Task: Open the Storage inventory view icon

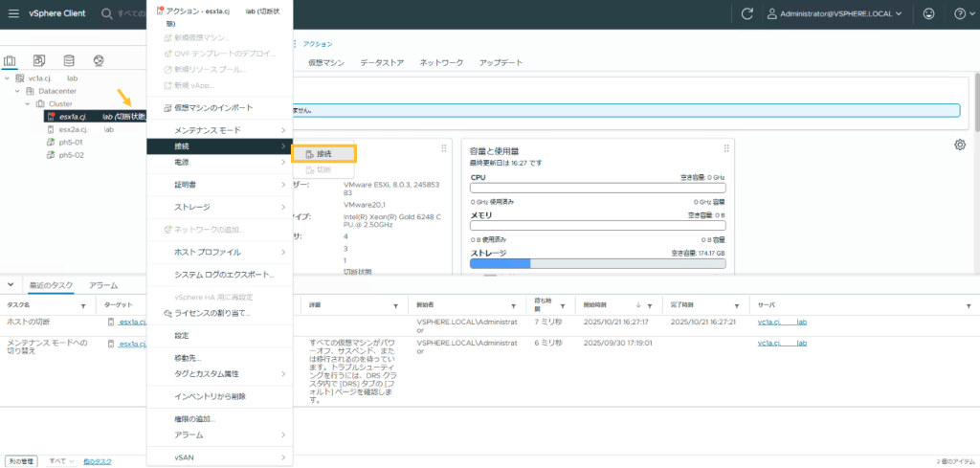Action: [x=68, y=61]
